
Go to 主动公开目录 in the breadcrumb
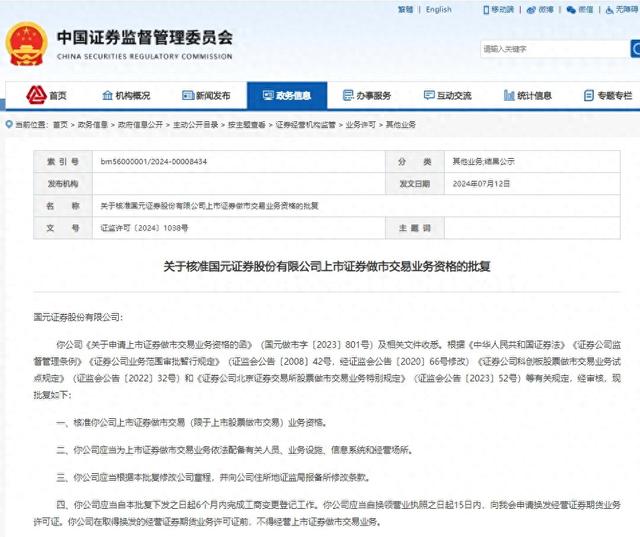(196, 124)
